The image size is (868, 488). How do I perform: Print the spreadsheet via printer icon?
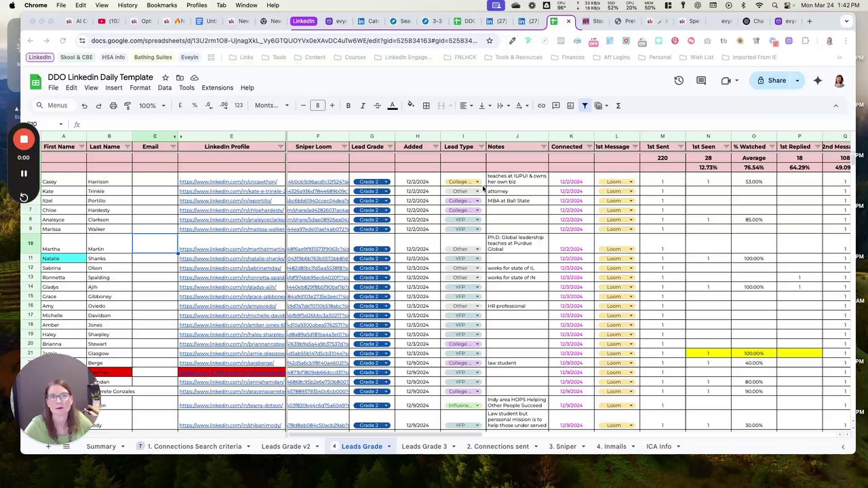click(x=113, y=106)
